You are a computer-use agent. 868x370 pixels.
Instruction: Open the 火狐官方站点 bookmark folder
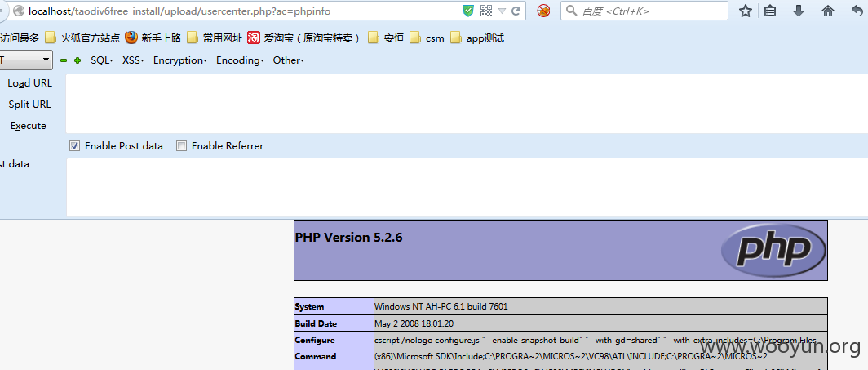coord(82,38)
